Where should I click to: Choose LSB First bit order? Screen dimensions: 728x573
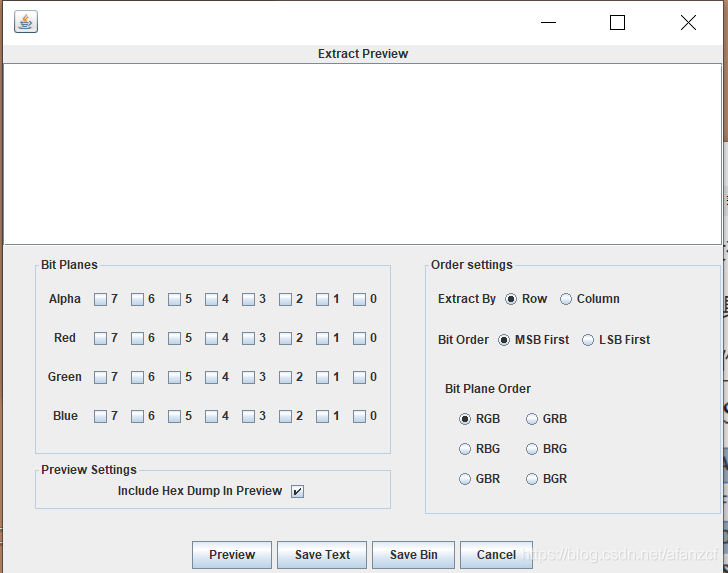(x=588, y=340)
